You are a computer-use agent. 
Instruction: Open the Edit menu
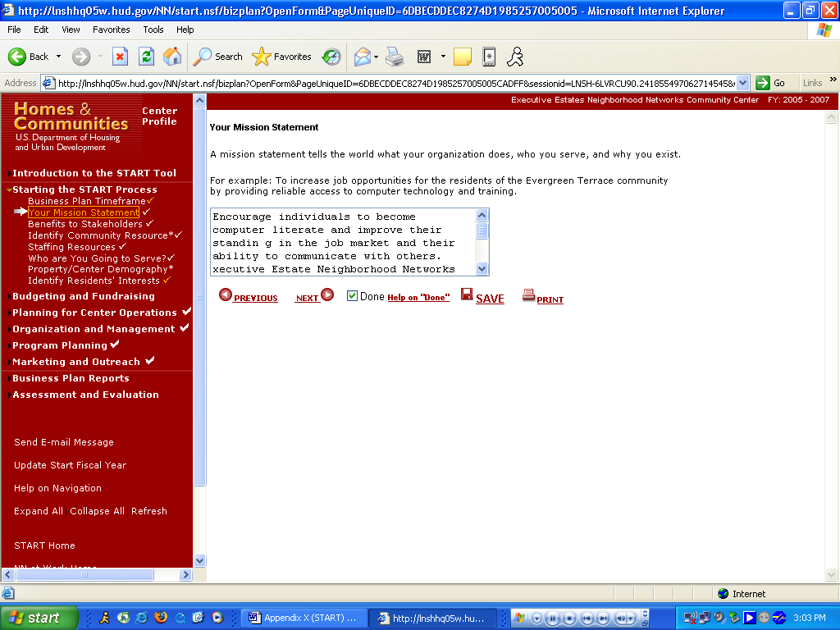[x=41, y=30]
